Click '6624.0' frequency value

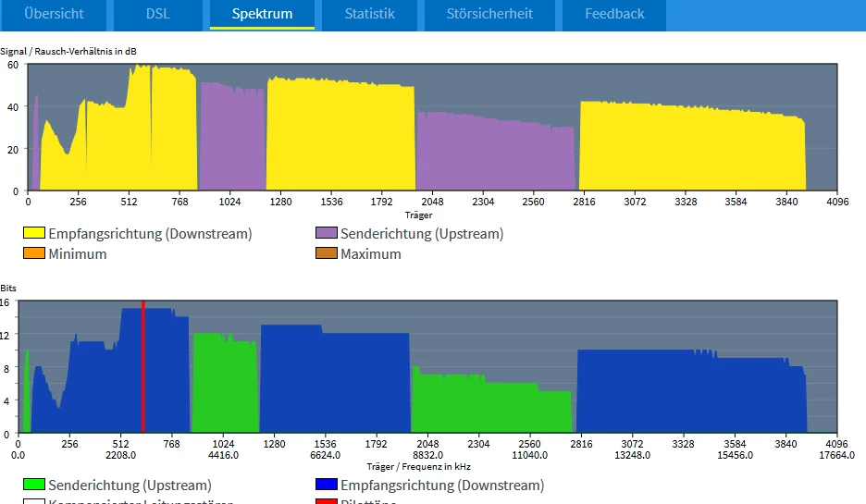326,455
